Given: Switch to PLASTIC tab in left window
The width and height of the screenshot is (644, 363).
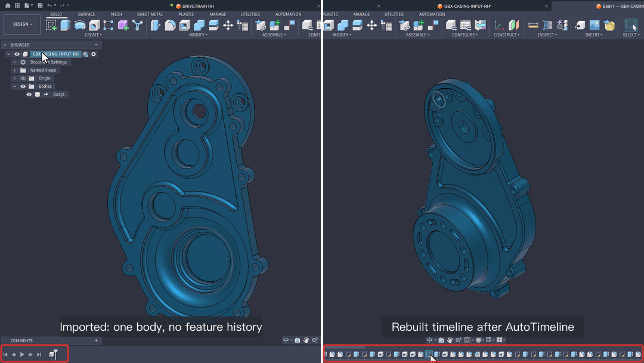Looking at the screenshot, I should coord(186,14).
